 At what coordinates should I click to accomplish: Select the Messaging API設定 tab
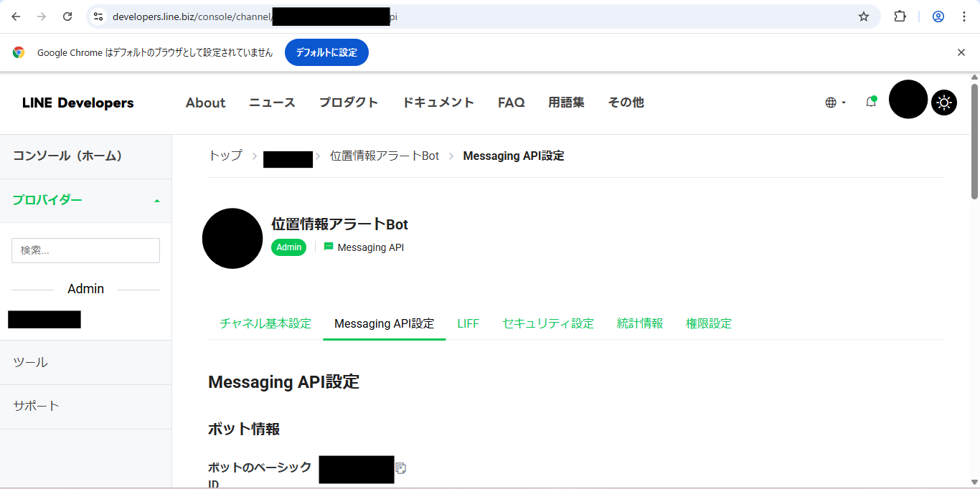(385, 323)
